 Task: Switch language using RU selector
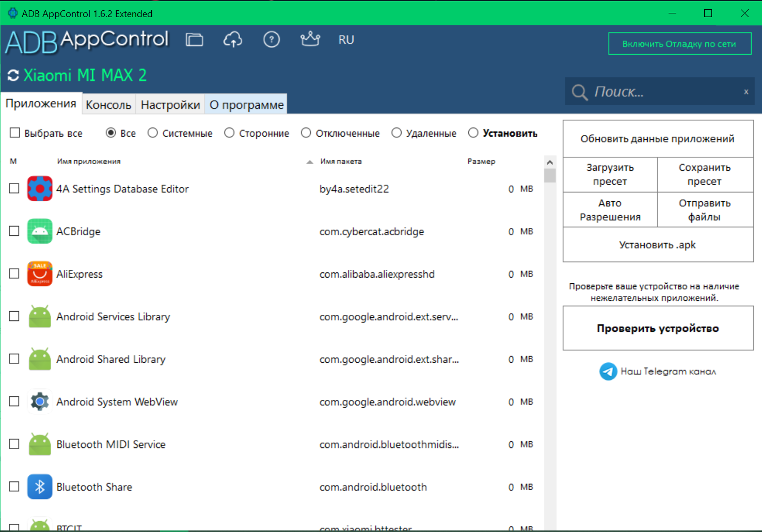pyautogui.click(x=346, y=40)
